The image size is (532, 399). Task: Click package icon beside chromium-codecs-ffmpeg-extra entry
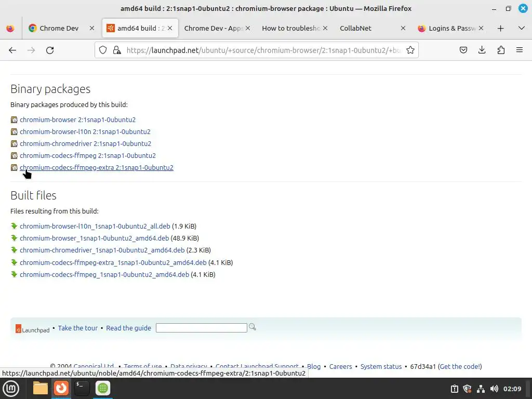click(x=14, y=168)
